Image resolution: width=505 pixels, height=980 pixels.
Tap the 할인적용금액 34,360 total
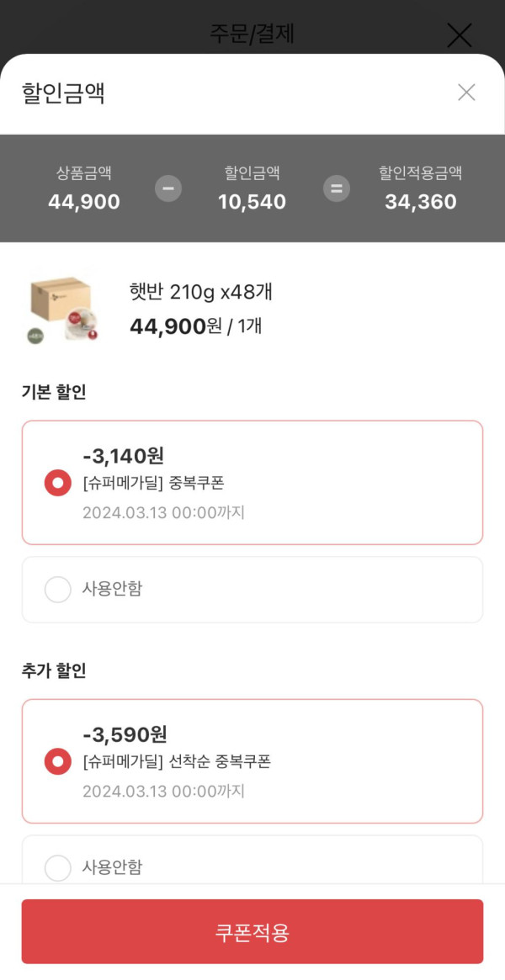click(x=421, y=202)
